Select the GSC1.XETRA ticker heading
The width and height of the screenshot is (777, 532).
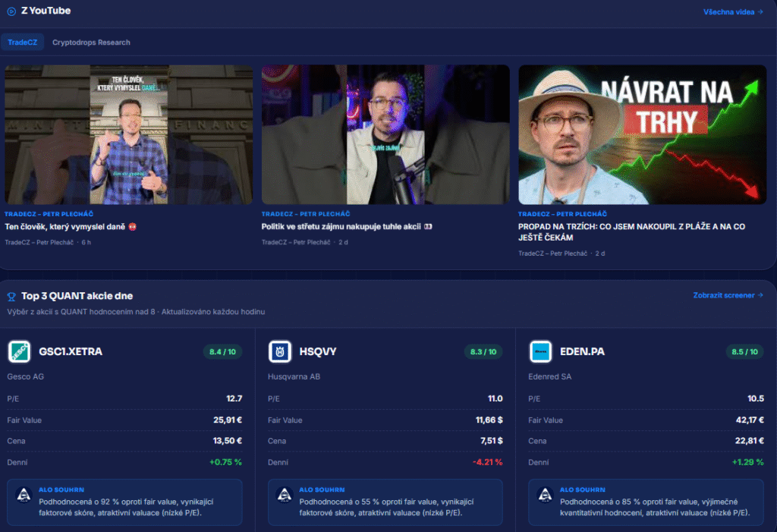[x=71, y=351]
